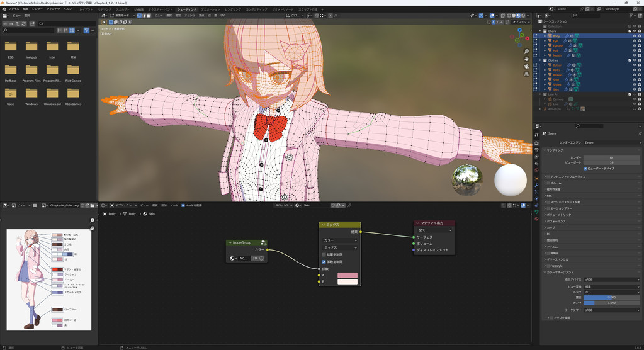Click the オプション button in viewport header

coord(520,21)
